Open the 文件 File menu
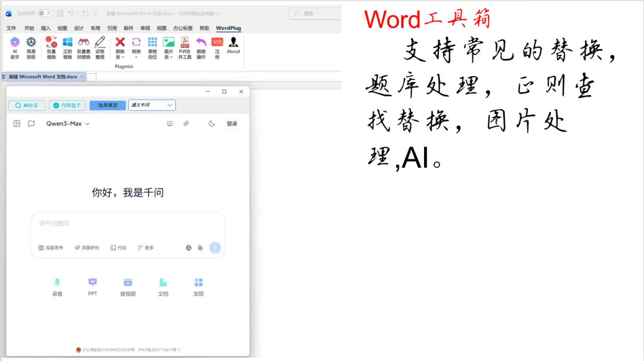Image resolution: width=644 pixels, height=361 pixels. (11, 29)
